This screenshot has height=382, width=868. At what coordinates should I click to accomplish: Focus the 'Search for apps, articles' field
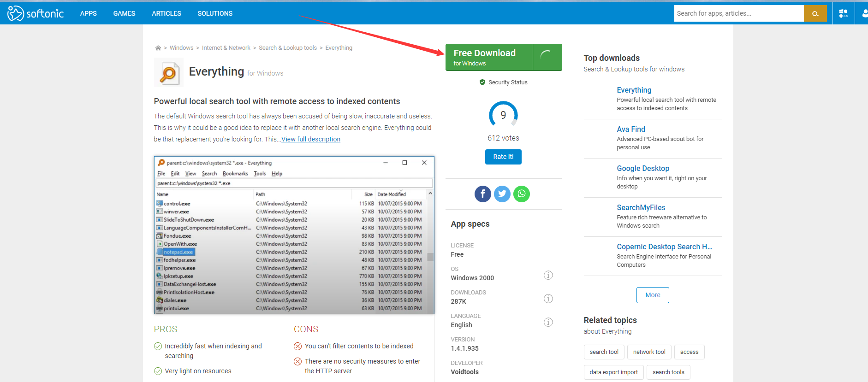[x=739, y=13]
